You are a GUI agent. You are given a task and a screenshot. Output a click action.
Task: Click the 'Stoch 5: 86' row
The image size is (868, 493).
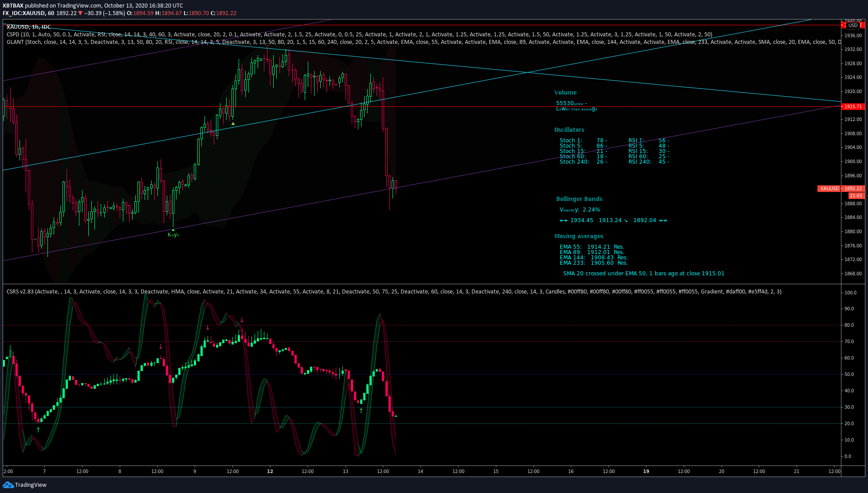click(583, 146)
